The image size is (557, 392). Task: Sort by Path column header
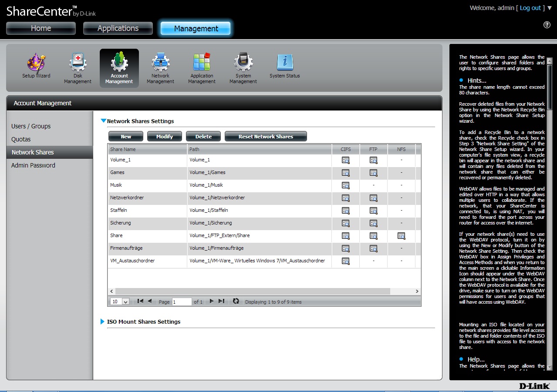pyautogui.click(x=260, y=149)
